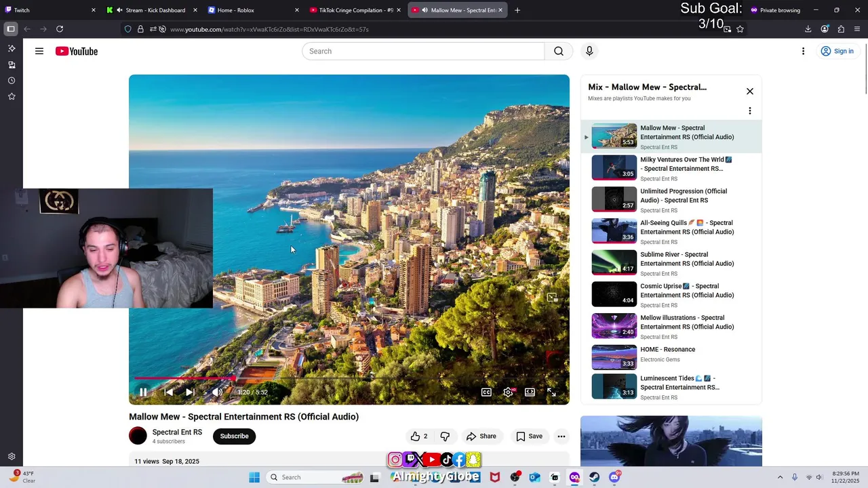Open Spectral Ent RS channel avatar
Screen dimensions: 868x488
[138, 436]
